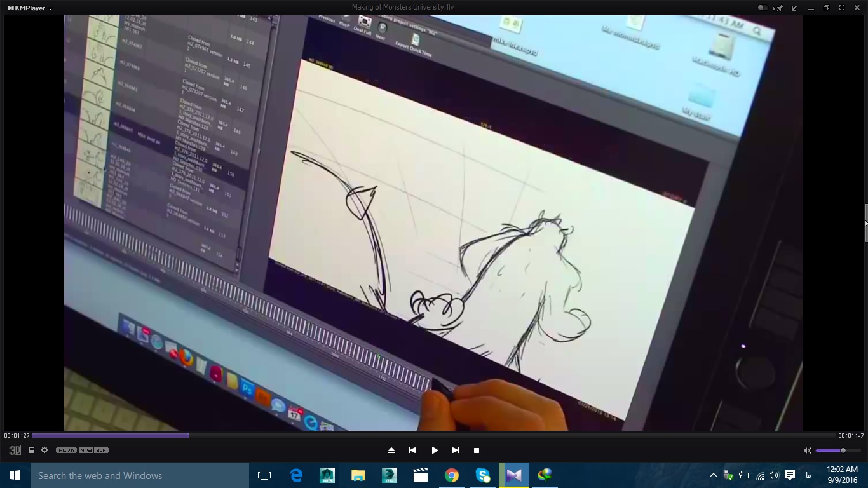Open Autodesk Maya from taskbar

(327, 475)
